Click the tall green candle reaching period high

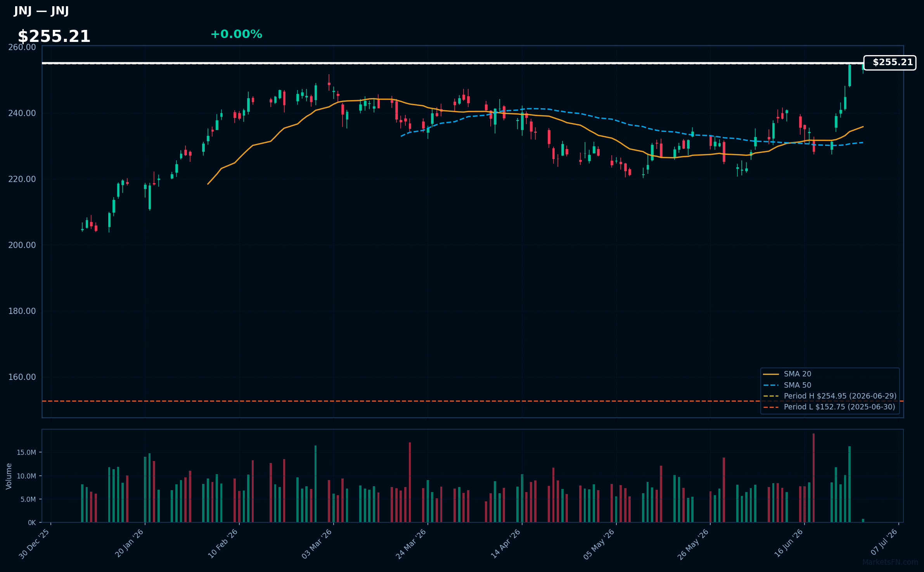(x=850, y=75)
